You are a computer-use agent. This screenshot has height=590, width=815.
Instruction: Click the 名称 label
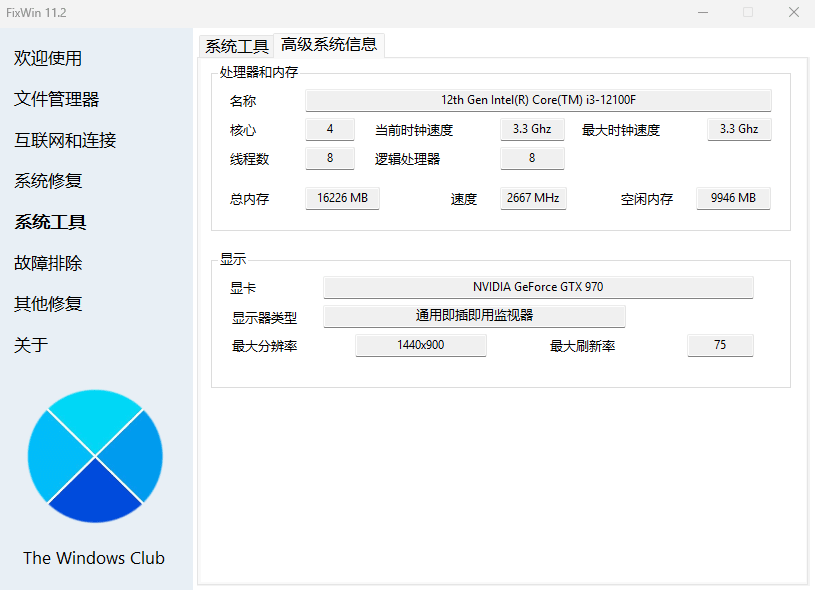pyautogui.click(x=243, y=101)
